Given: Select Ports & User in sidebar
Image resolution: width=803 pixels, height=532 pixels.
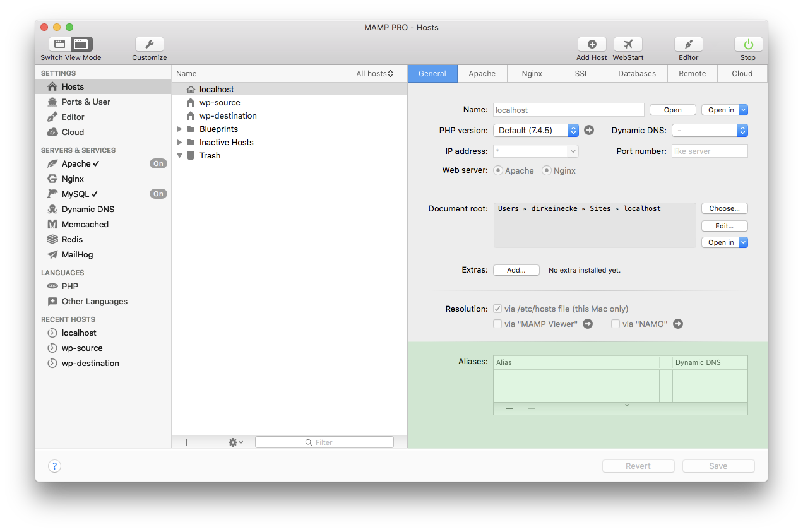Looking at the screenshot, I should click(103, 102).
